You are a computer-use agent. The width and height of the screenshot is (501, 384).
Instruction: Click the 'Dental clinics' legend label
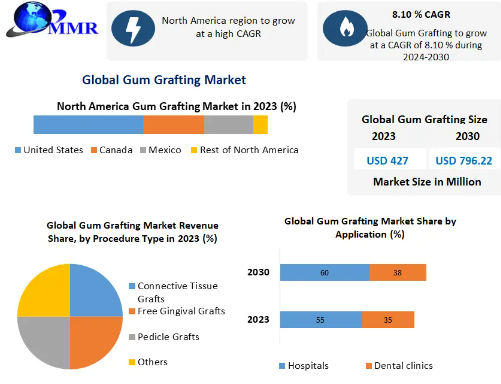403,366
